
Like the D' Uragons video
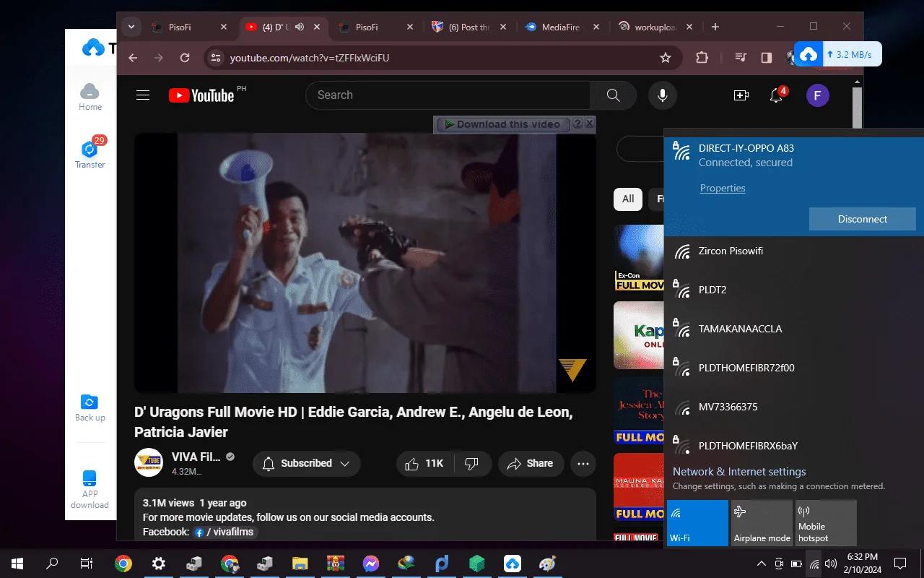pyautogui.click(x=425, y=464)
